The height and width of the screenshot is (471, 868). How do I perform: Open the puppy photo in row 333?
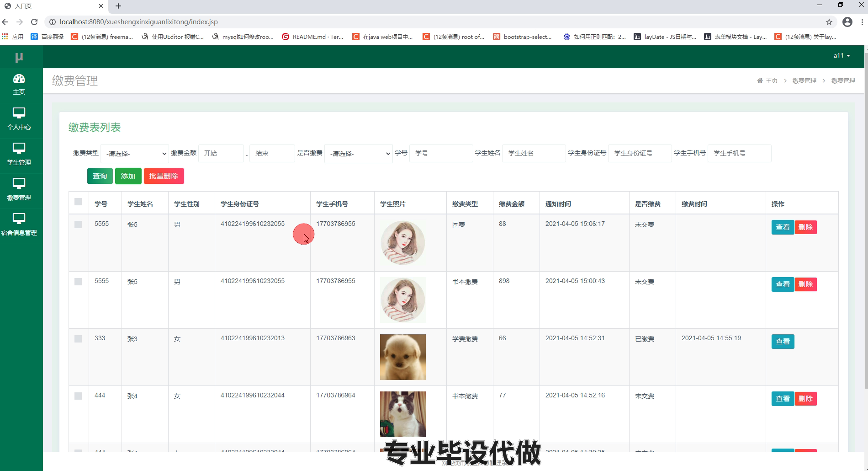coord(403,357)
